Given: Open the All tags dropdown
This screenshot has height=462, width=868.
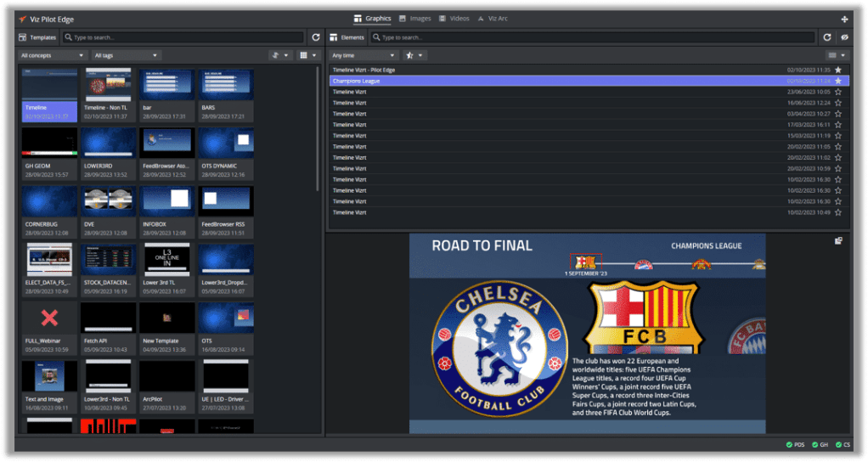Looking at the screenshot, I should pos(127,55).
